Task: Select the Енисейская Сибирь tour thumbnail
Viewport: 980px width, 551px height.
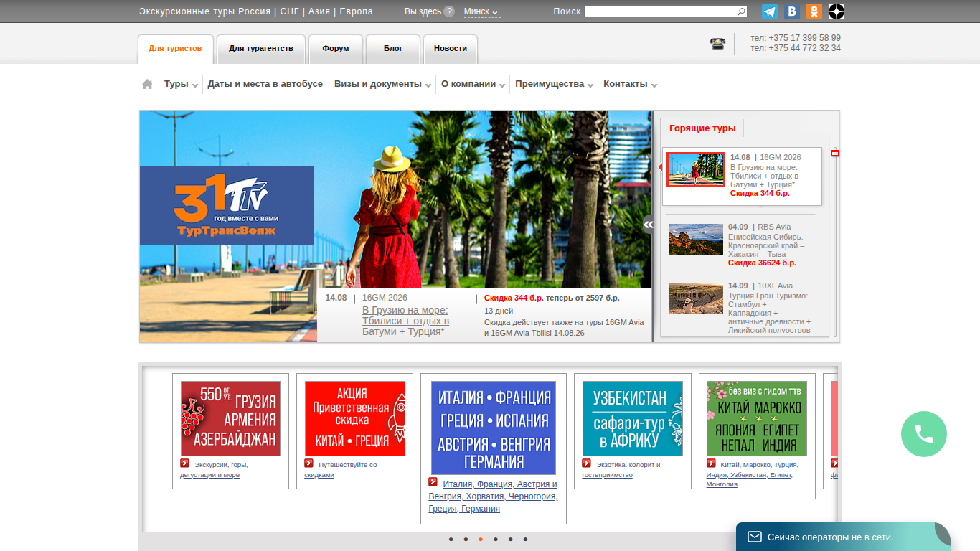Action: (x=696, y=239)
